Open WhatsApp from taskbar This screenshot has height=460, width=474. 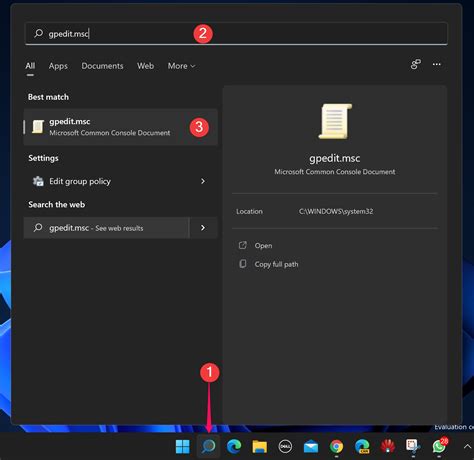click(439, 446)
